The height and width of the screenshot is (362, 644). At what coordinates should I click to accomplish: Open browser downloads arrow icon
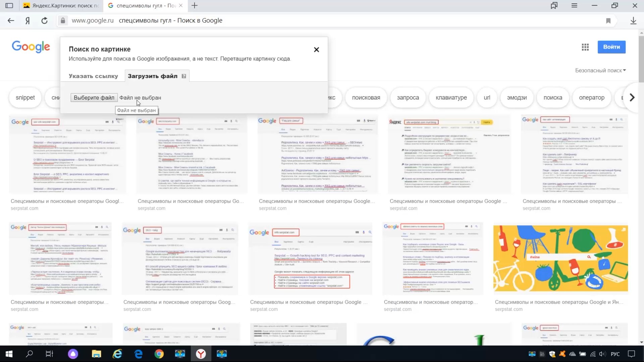click(633, 20)
